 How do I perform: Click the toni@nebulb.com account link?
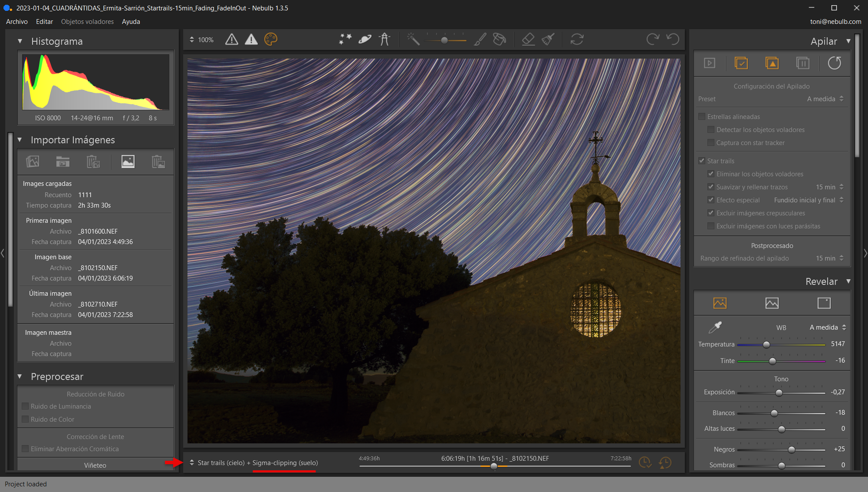[835, 21]
